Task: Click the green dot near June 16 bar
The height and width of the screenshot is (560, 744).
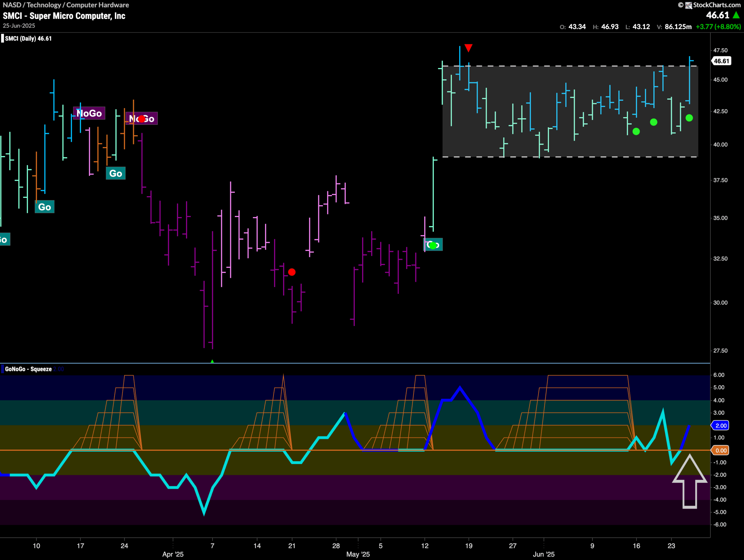Action: (636, 132)
